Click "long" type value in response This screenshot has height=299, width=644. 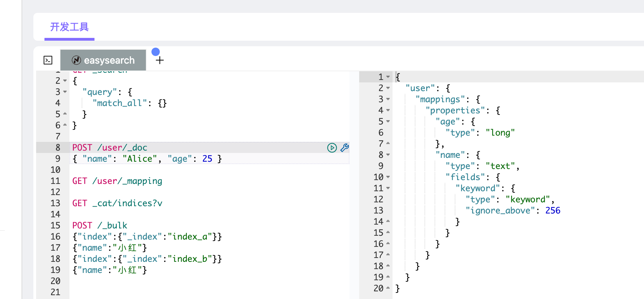[x=500, y=133]
